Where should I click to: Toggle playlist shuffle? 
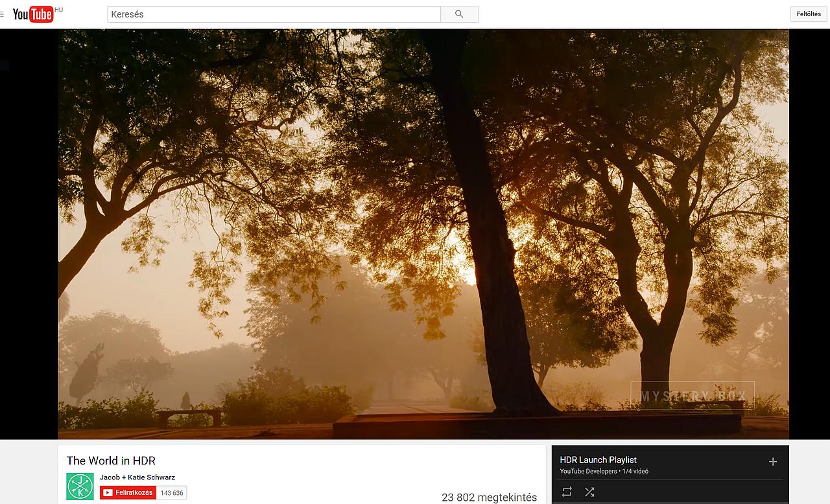tap(589, 492)
